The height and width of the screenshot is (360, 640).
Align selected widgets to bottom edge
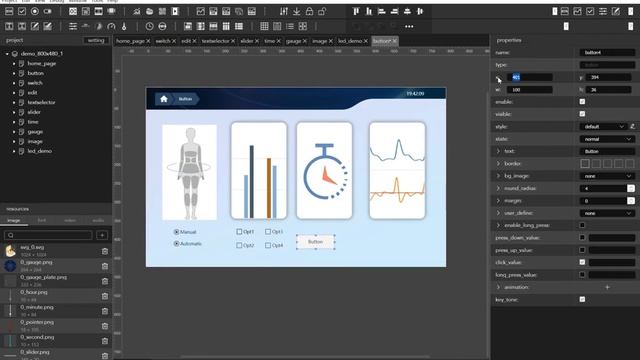(x=369, y=11)
